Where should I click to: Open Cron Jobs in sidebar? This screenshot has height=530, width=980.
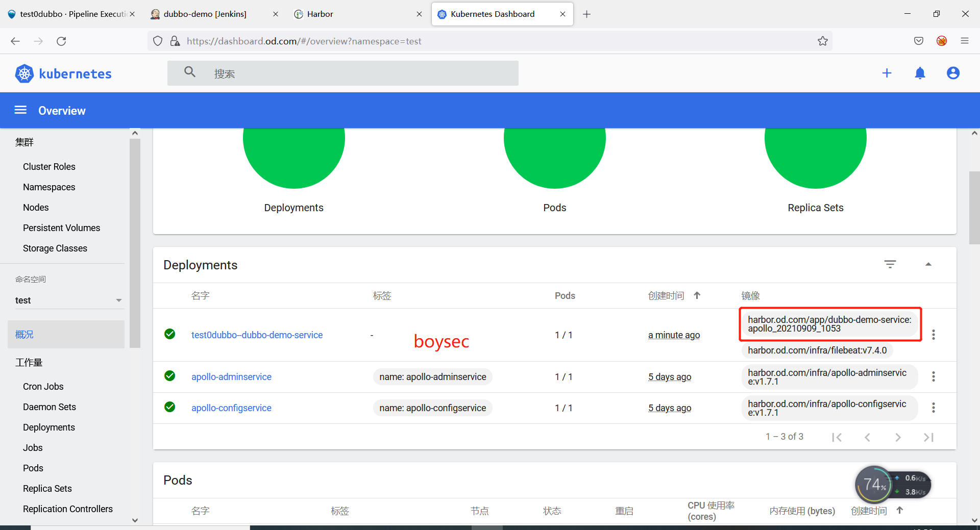click(43, 387)
